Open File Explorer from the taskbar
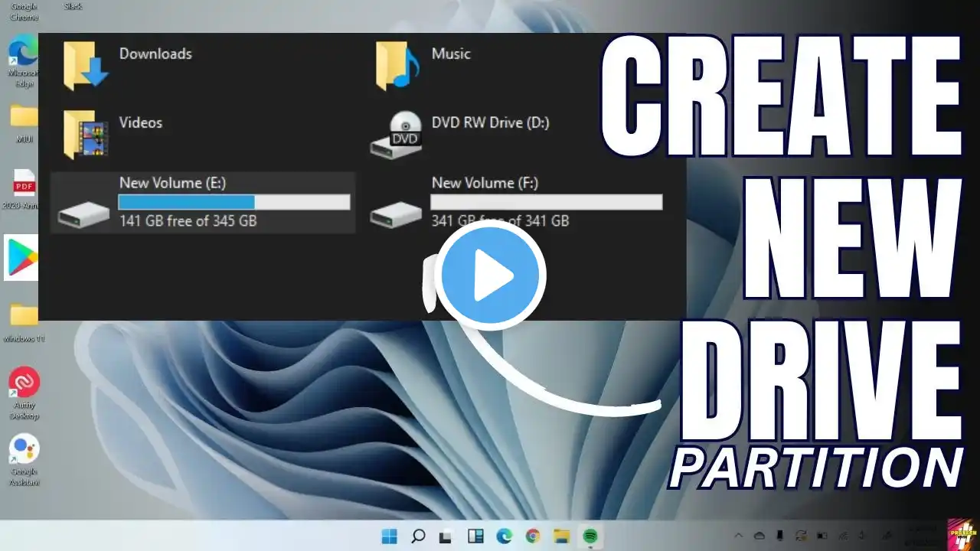Viewport: 980px width, 551px height. [x=561, y=536]
